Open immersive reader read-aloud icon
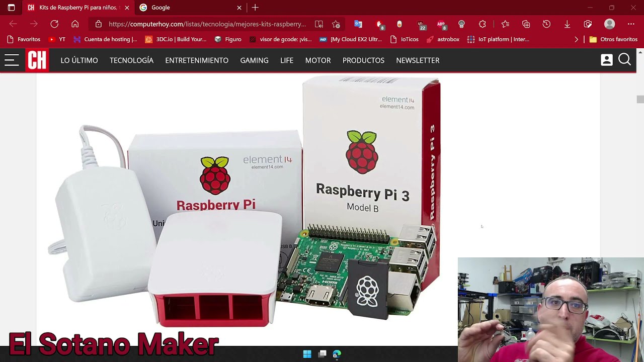Image resolution: width=644 pixels, height=362 pixels. 319,24
